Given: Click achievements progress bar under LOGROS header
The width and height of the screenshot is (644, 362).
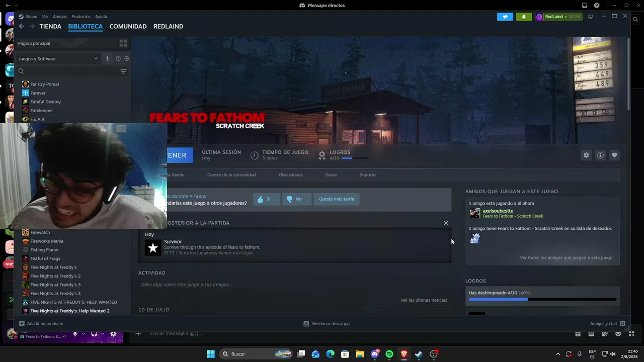Looking at the screenshot, I should pos(542,299).
